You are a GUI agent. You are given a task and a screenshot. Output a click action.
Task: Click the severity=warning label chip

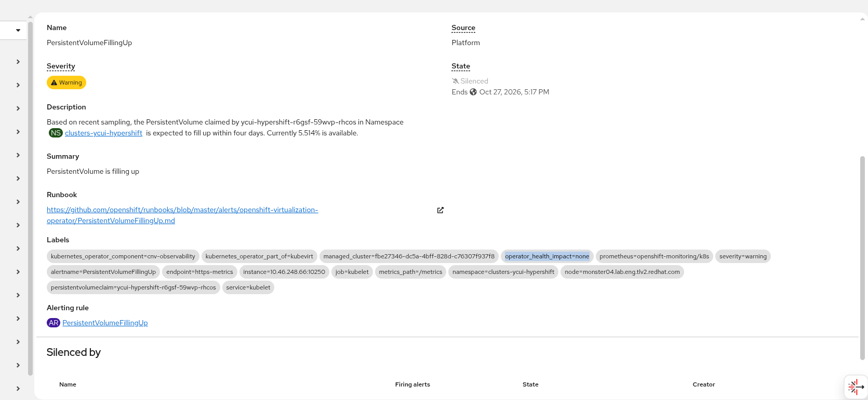pos(743,256)
